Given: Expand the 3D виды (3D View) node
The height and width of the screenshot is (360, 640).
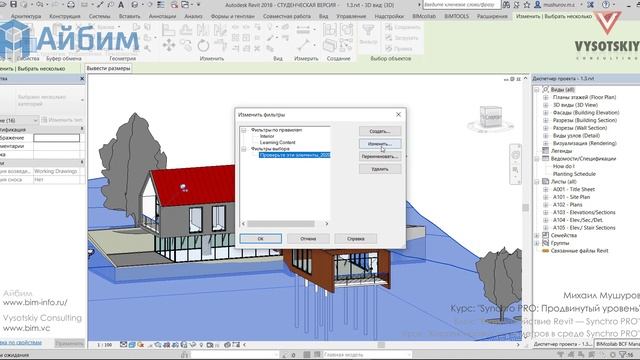Looking at the screenshot, I should pos(546,105).
